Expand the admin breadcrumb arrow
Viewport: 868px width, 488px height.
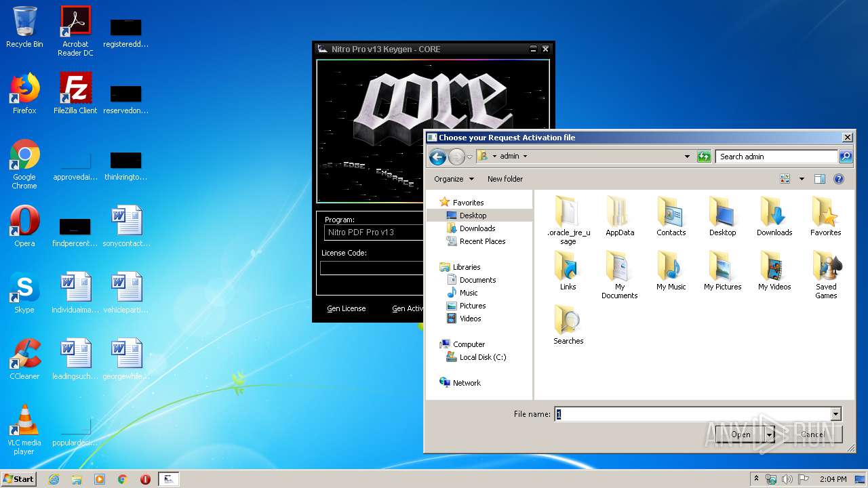pos(525,157)
